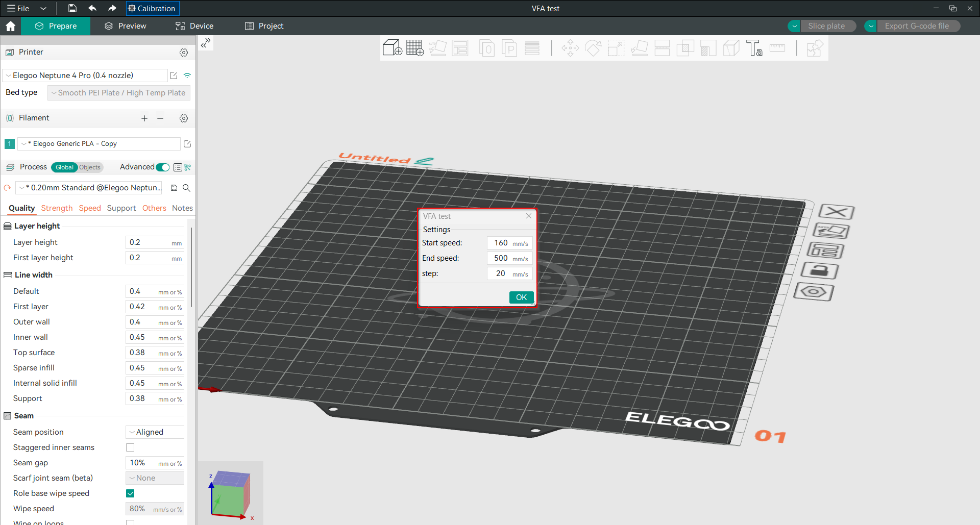Click the Start speed input field
The image size is (980, 525).
point(509,243)
